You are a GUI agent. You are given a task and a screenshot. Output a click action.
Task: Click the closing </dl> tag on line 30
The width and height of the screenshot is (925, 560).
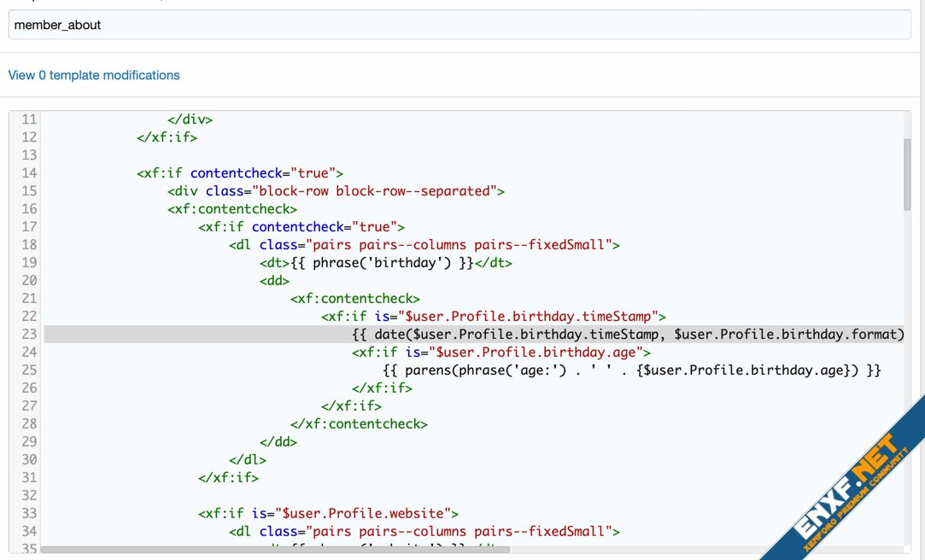tap(248, 459)
